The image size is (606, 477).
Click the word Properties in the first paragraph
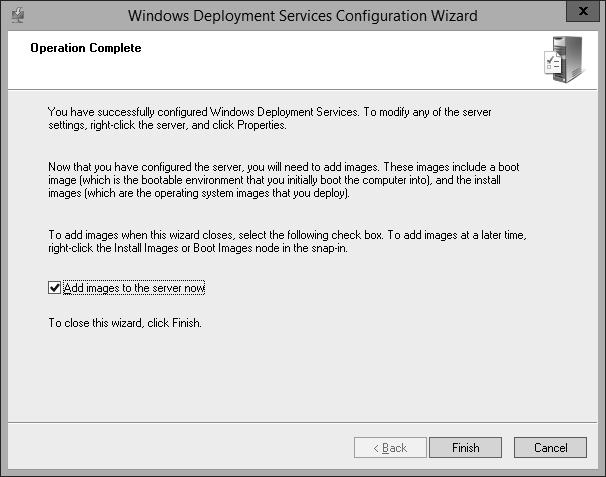coord(261,125)
